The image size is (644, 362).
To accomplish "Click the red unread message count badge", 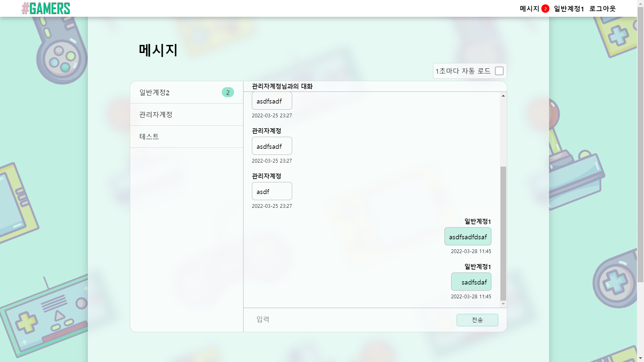I will pyautogui.click(x=544, y=8).
